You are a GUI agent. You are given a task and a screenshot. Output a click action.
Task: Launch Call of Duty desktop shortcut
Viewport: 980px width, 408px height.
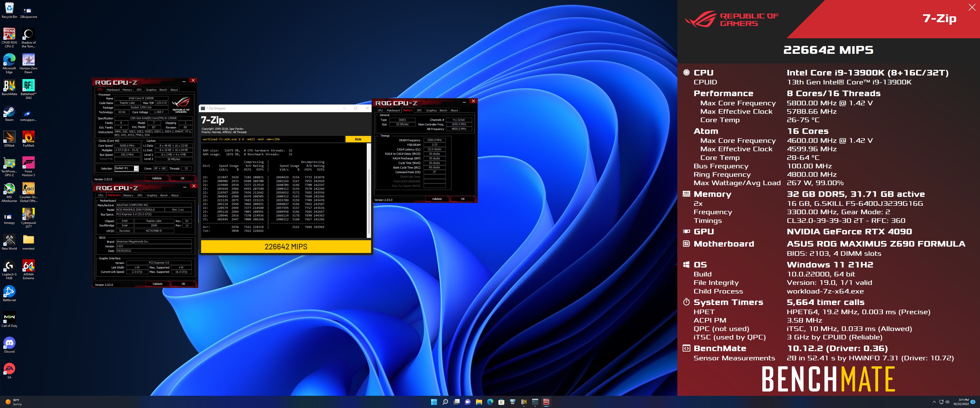(x=9, y=319)
